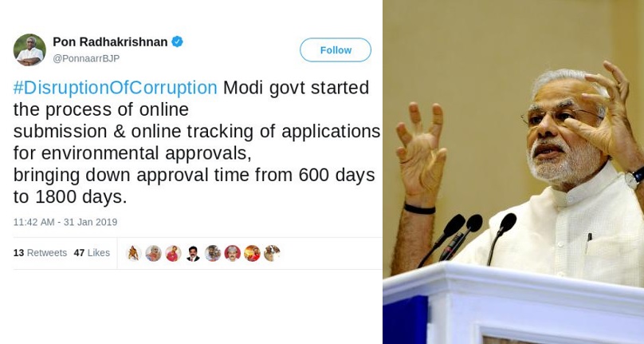
Task: Click the third liker avatar in red
Action: 173,253
